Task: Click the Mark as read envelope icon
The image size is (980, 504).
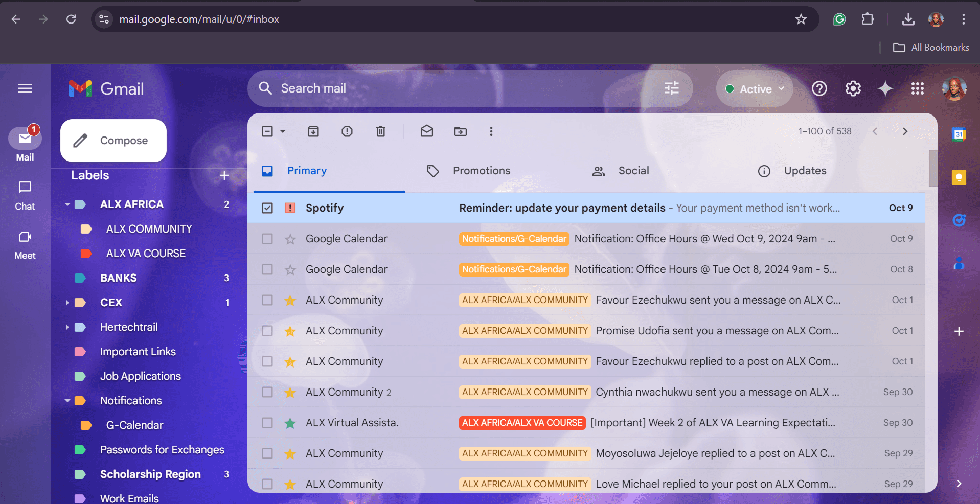Action: (427, 131)
